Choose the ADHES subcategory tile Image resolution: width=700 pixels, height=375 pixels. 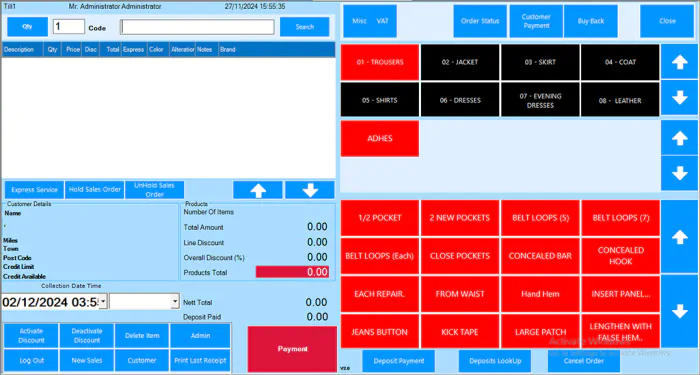coord(380,138)
